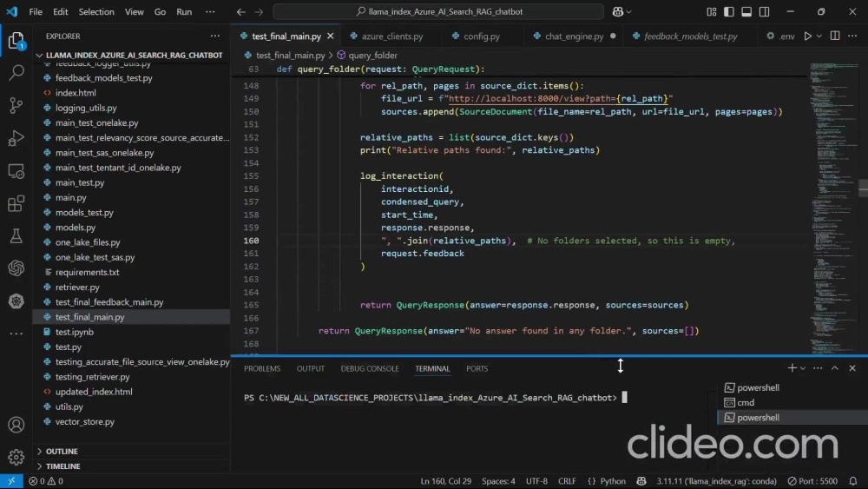Maximize the panel size chevron
Screen dimensions: 868x489
(835, 367)
